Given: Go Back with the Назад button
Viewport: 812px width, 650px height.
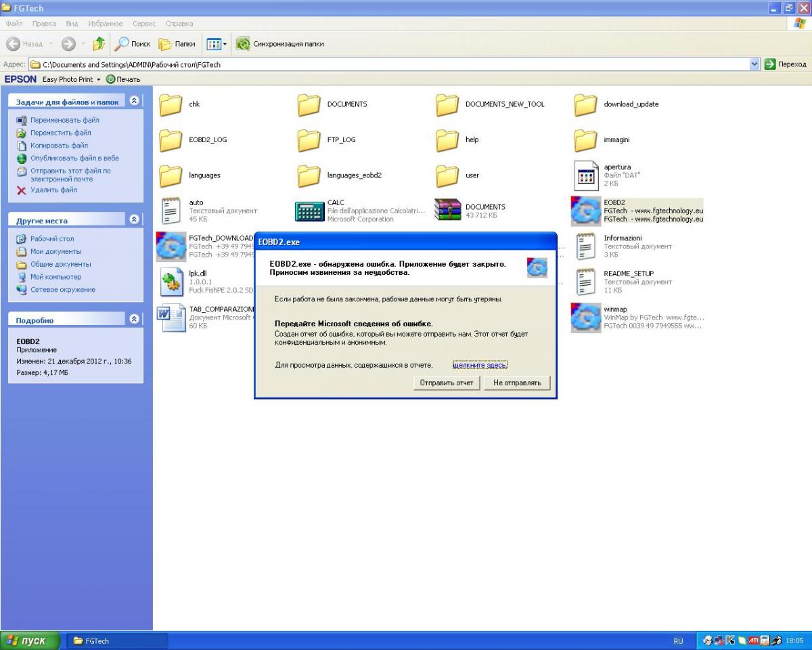Looking at the screenshot, I should [25, 44].
